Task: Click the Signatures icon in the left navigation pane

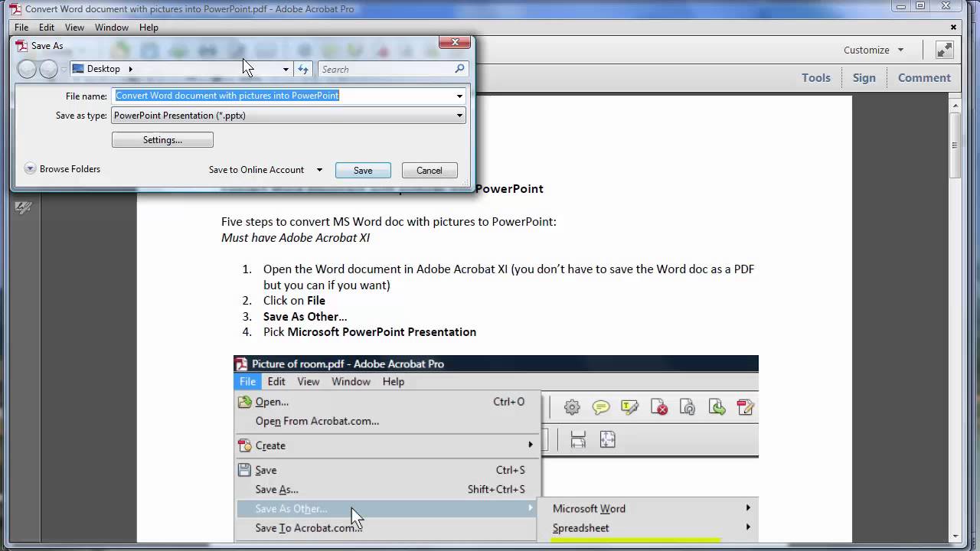Action: 24,207
